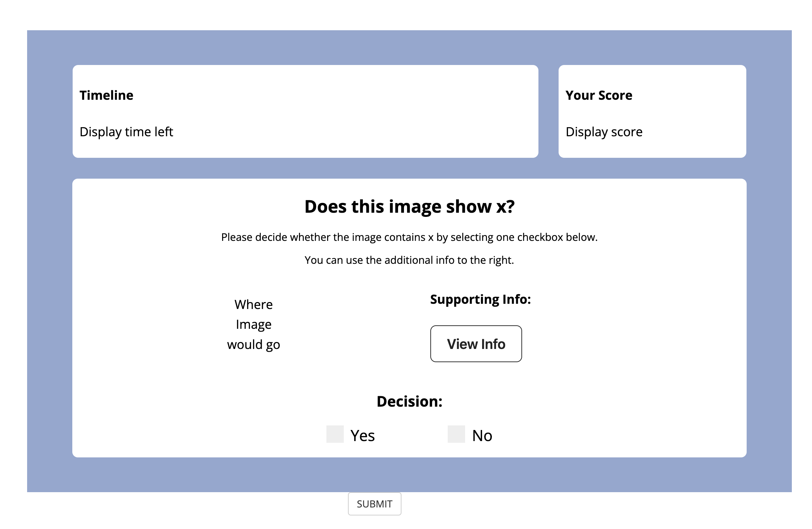Image resolution: width=812 pixels, height=529 pixels.
Task: Click the 'Display time left' text
Action: coord(126,132)
